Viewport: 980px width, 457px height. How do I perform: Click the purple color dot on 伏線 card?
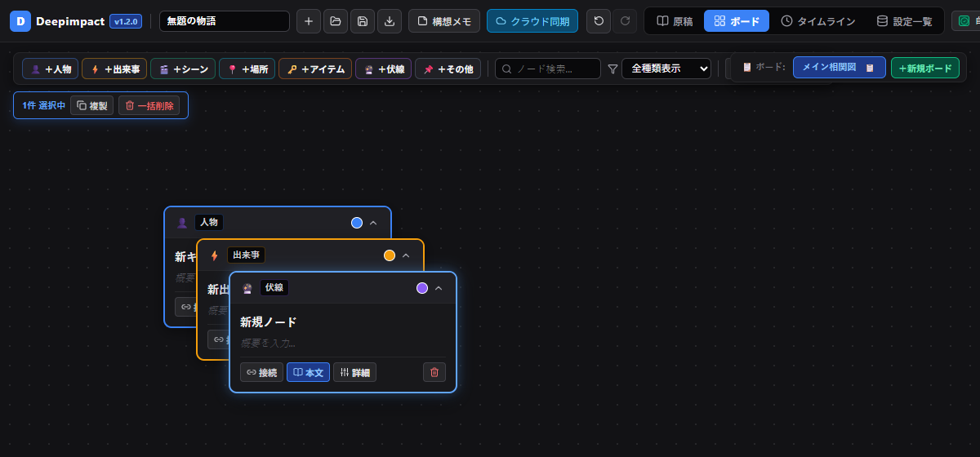tap(422, 288)
